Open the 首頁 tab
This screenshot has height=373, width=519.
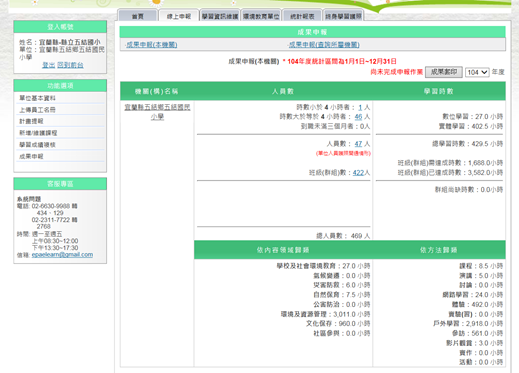pos(137,16)
